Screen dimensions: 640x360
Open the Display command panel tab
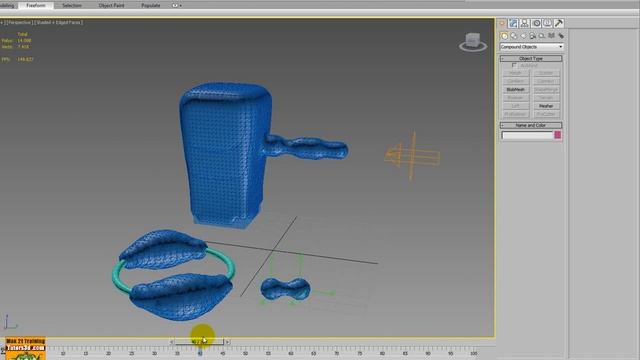coord(547,23)
